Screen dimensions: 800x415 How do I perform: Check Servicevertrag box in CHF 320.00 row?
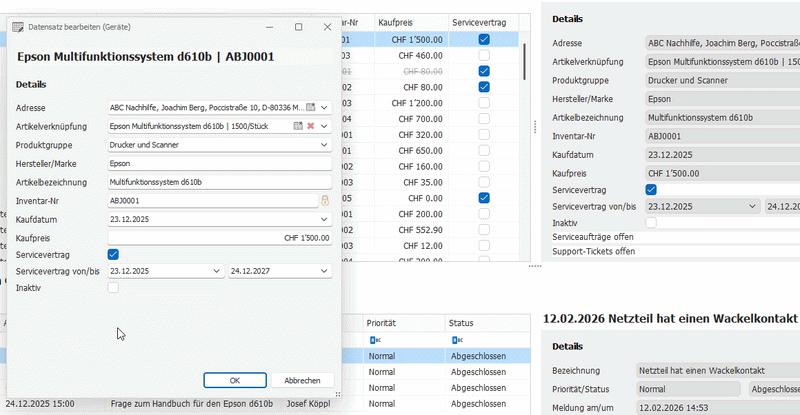[x=484, y=134]
